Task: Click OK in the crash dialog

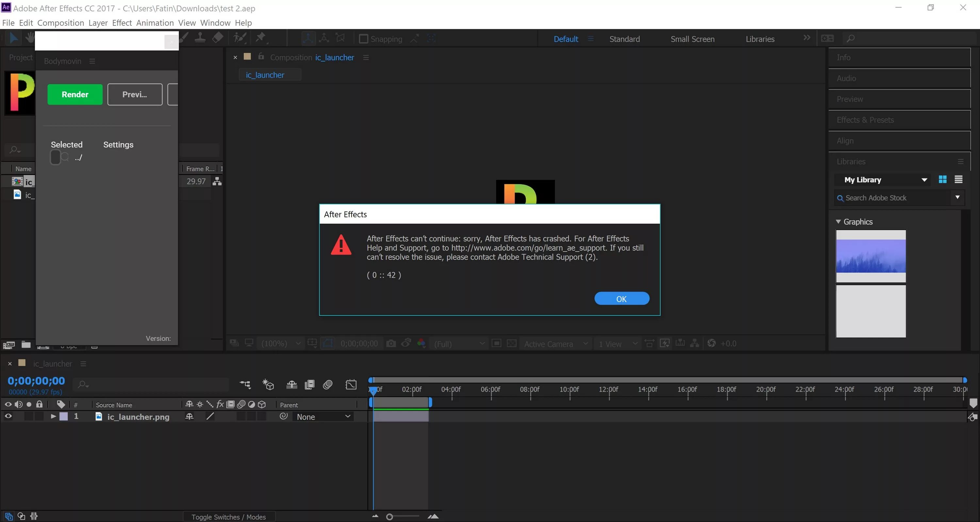Action: click(x=622, y=298)
